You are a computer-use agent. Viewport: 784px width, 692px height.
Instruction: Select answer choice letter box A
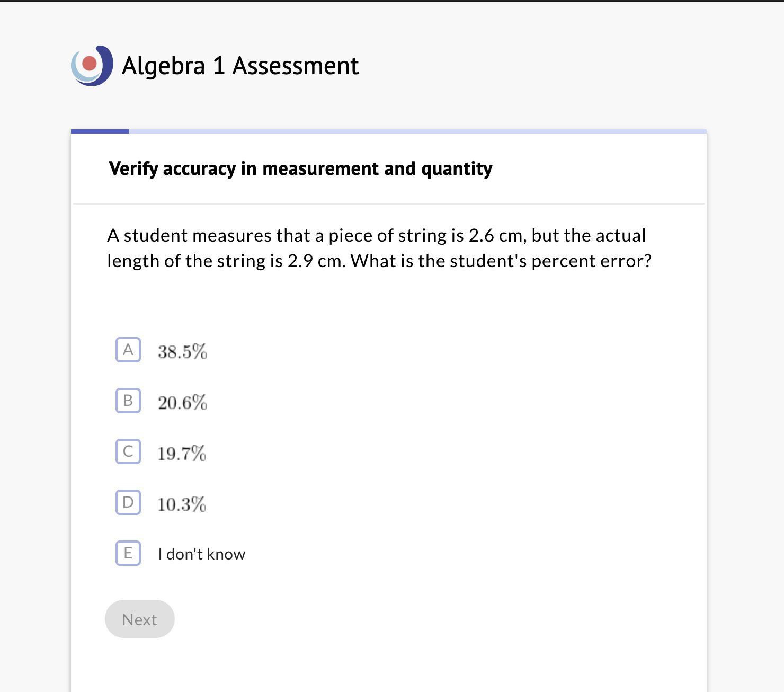[128, 350]
